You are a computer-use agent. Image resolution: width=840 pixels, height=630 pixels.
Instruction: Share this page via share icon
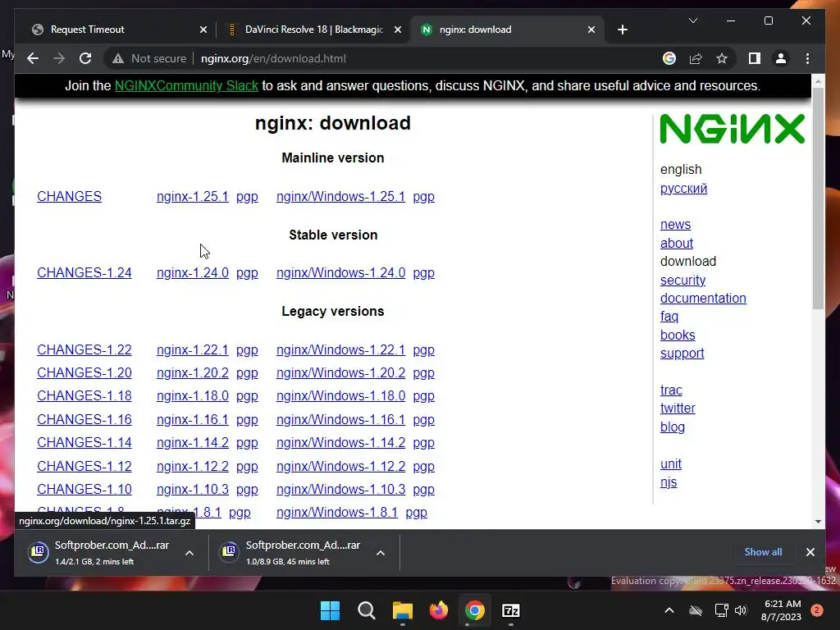point(696,58)
